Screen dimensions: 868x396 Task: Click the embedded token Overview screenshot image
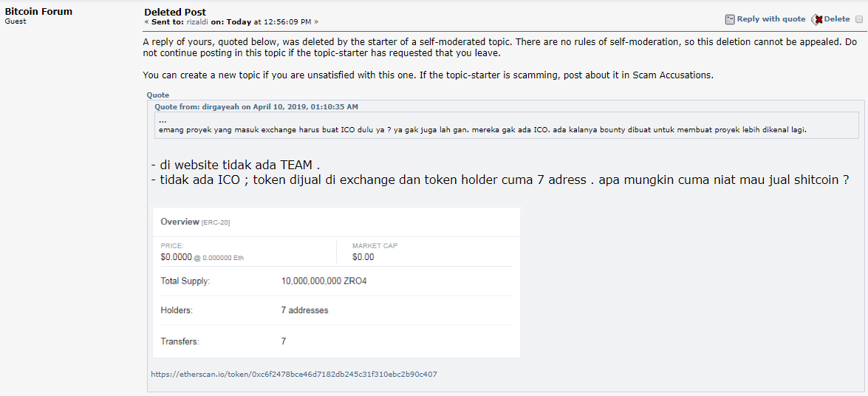(x=337, y=282)
